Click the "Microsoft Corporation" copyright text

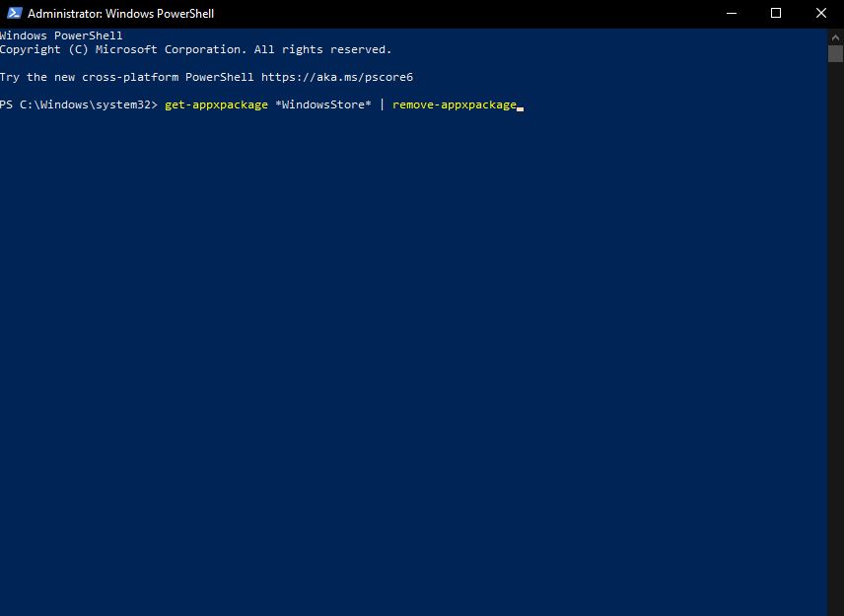[x=171, y=49]
